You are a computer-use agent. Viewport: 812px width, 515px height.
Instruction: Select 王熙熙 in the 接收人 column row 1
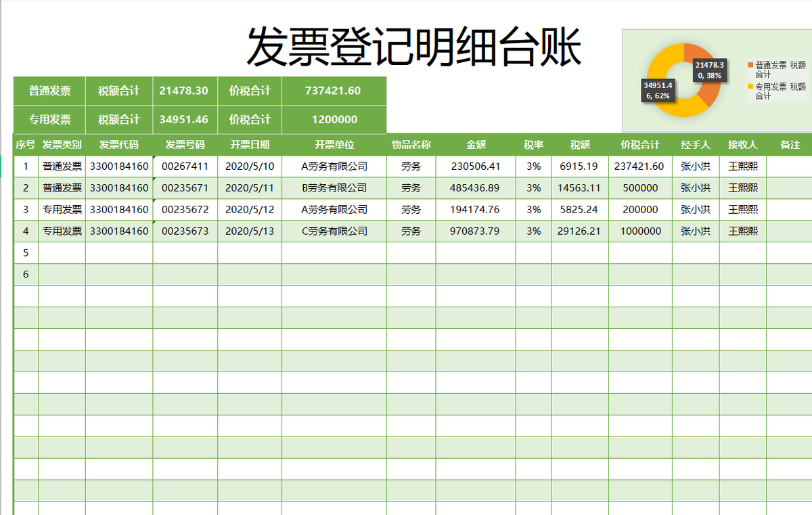[x=742, y=166]
